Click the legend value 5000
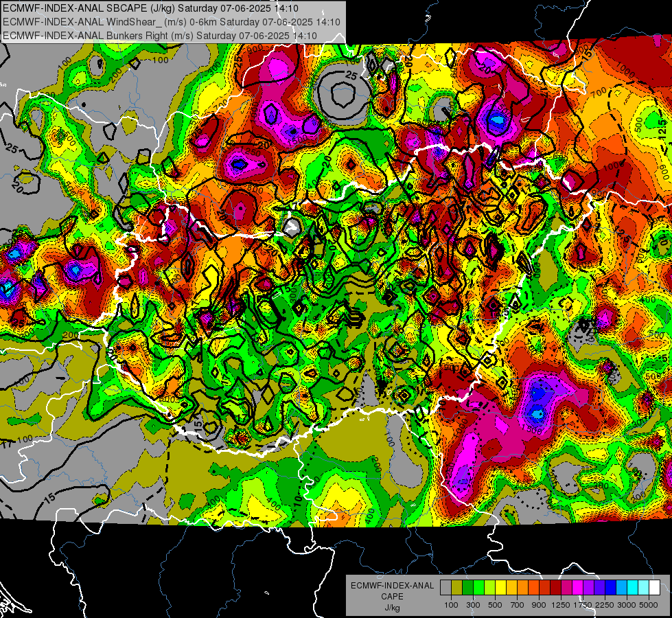This screenshot has width=672, height=618. [x=649, y=605]
